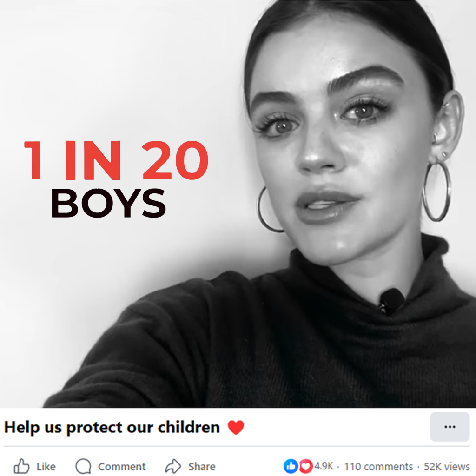476x476 pixels.
Task: Click the red heart emoji in caption
Action: 236,428
